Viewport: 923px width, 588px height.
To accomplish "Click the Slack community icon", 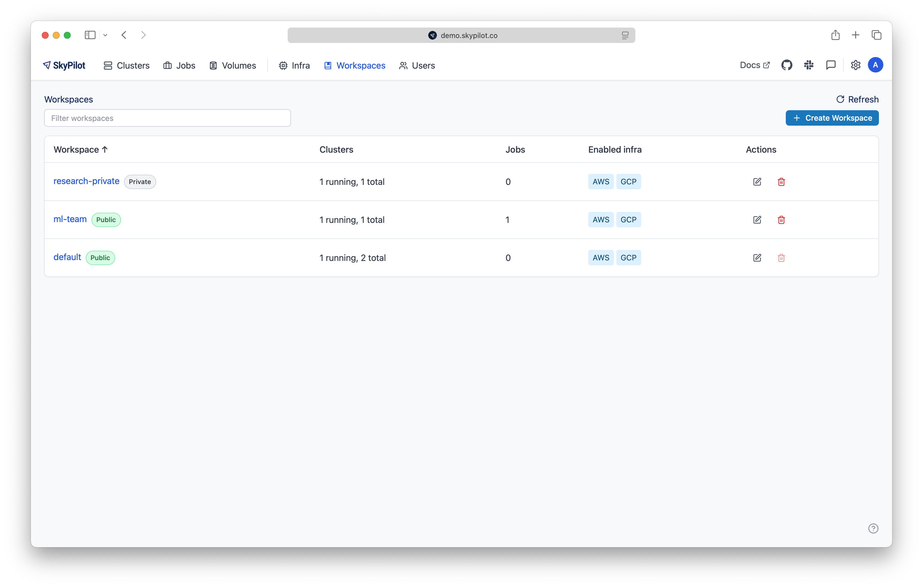I will (x=809, y=65).
